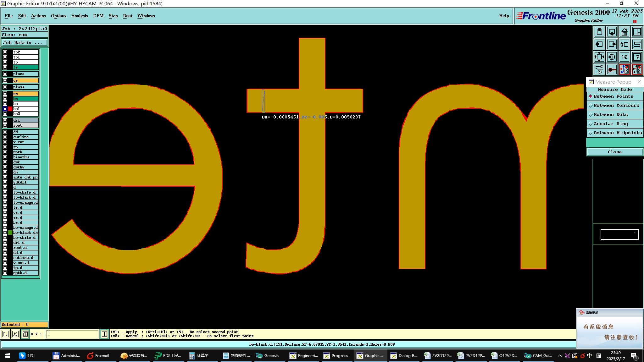This screenshot has height=362, width=644.
Task: Click the 1:2 zoom scale icon
Action: [624, 57]
